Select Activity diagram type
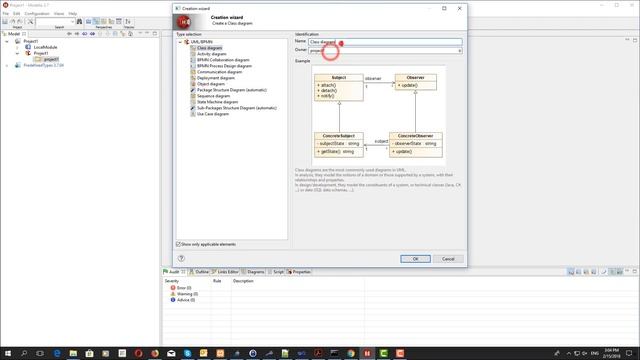640x360 pixels. click(211, 54)
